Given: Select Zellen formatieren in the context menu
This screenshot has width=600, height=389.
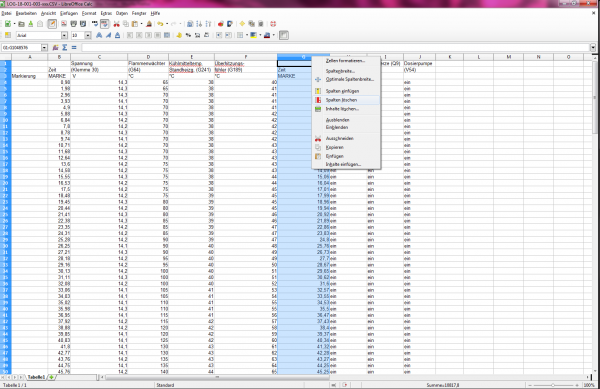Looking at the screenshot, I should point(346,61).
